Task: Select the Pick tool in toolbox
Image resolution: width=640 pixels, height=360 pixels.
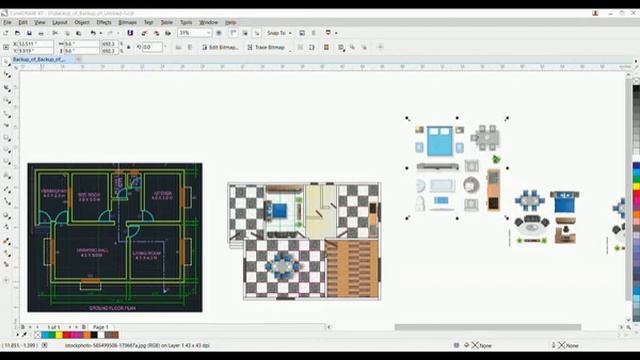Action: pos(6,62)
